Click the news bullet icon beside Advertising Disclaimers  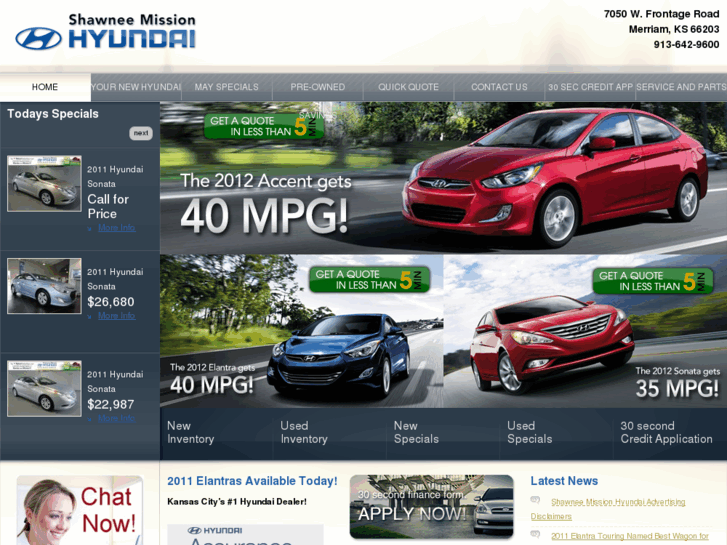pyautogui.click(x=536, y=500)
